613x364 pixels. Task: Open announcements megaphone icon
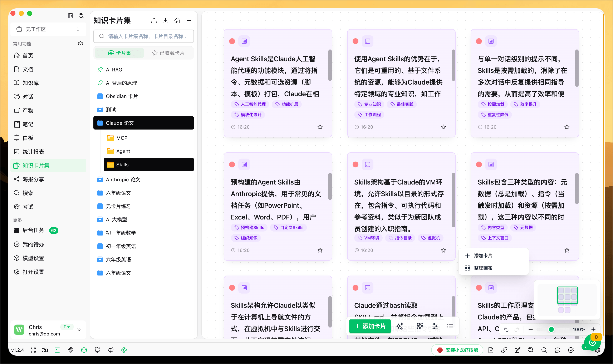click(x=111, y=350)
